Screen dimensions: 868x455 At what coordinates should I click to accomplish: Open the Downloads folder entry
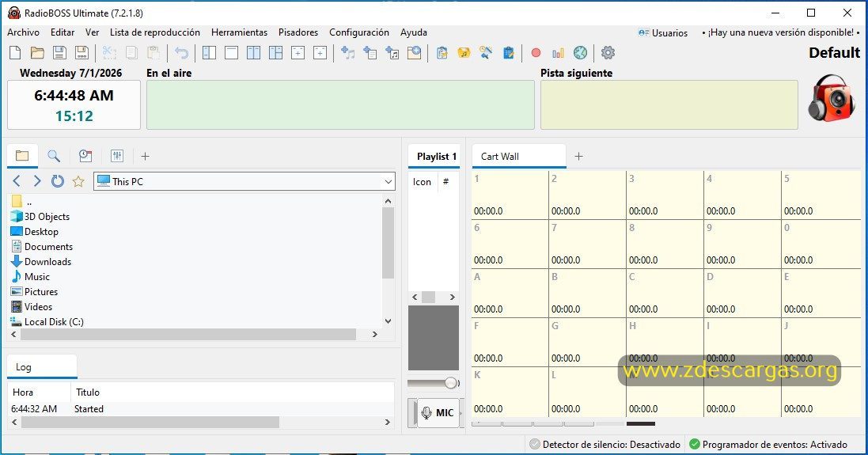click(41, 261)
